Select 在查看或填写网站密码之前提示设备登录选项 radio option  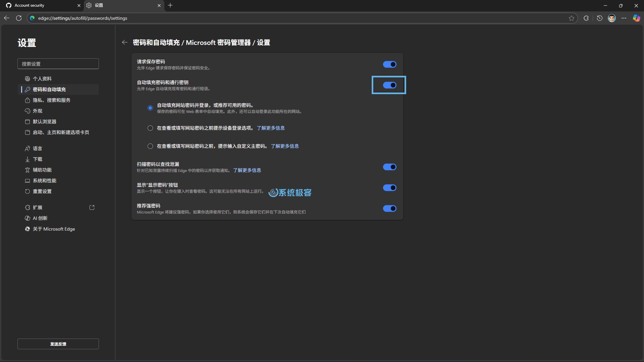(x=150, y=128)
